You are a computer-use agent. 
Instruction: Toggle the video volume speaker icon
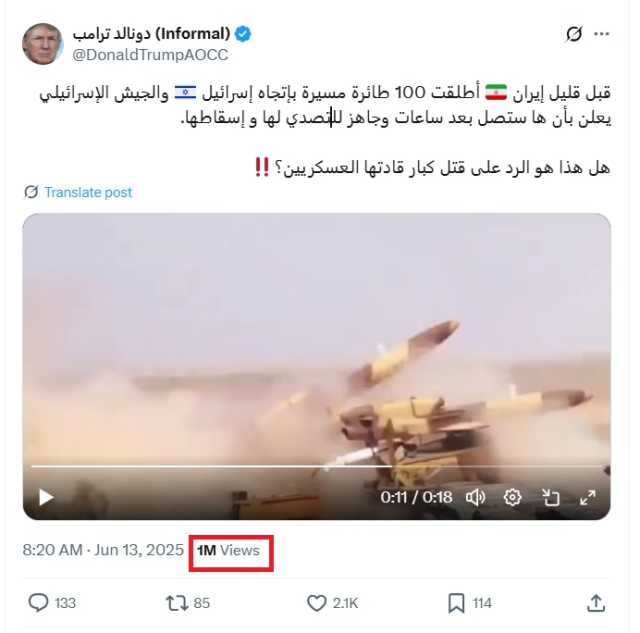(475, 497)
